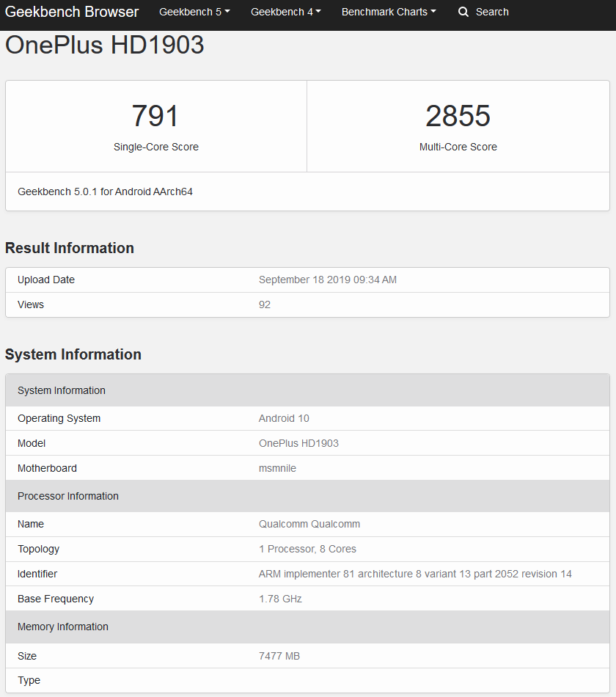Select the 1 Processor, 8 Cores value

click(x=307, y=549)
